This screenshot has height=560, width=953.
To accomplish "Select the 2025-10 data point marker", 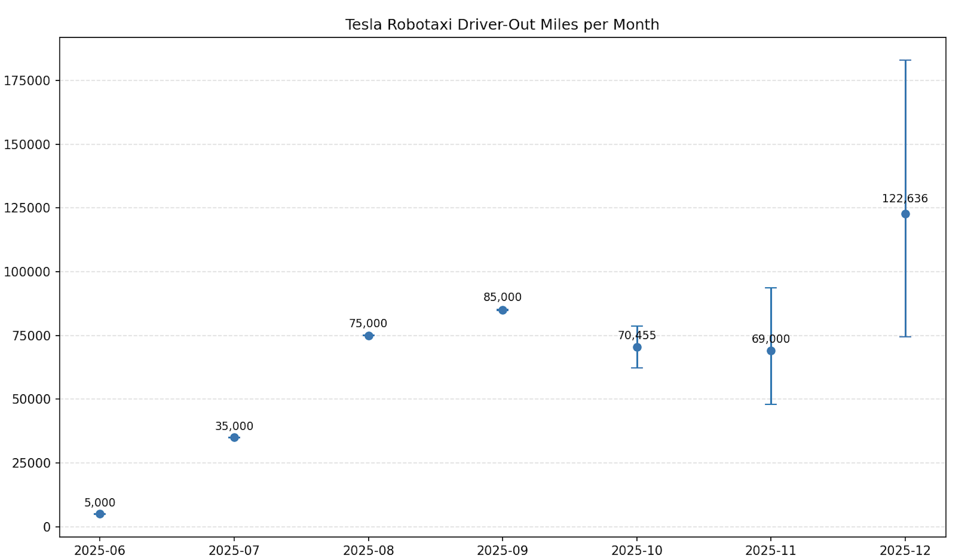I will point(637,347).
